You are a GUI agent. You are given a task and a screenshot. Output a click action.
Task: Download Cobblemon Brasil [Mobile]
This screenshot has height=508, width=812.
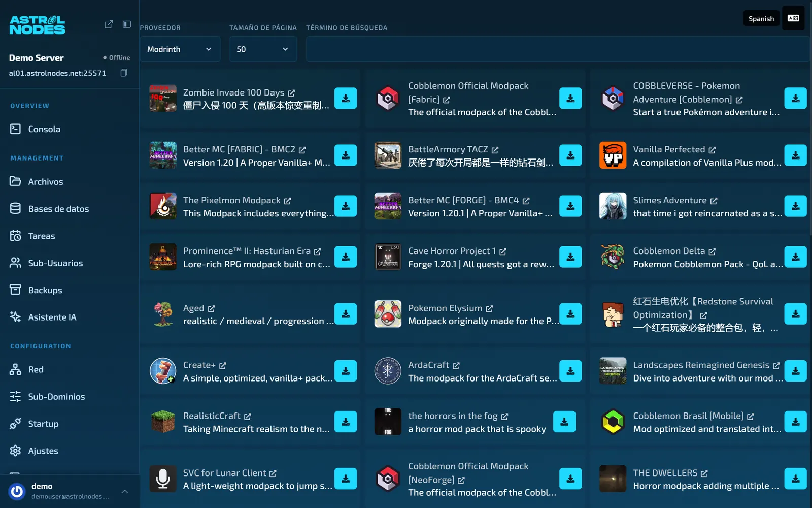[795, 422]
